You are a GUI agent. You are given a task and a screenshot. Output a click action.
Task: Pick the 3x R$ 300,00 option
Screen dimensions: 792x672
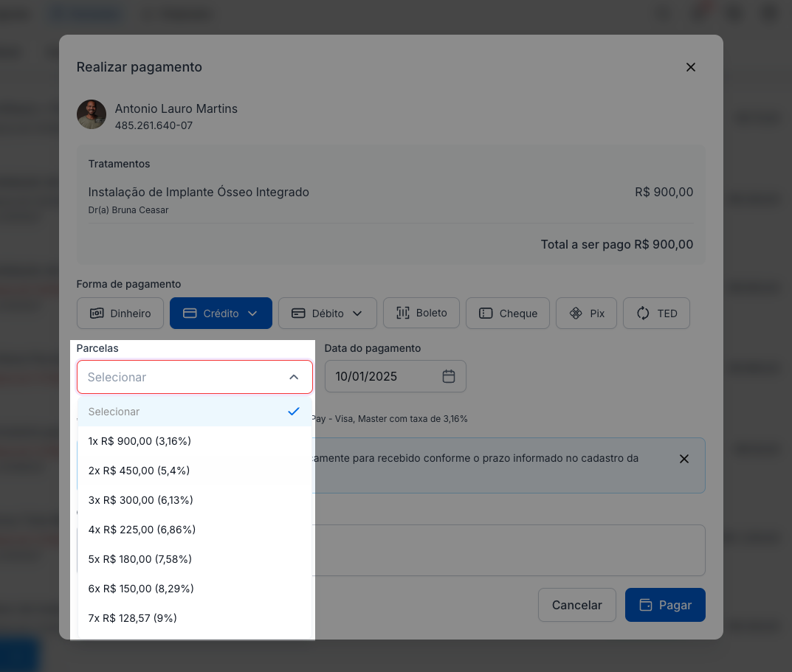pyautogui.click(x=140, y=500)
